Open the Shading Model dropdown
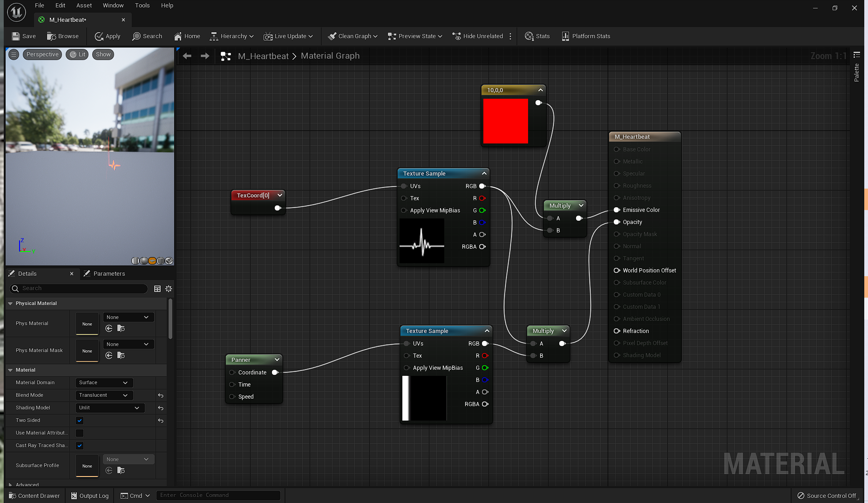The image size is (868, 503). (109, 408)
